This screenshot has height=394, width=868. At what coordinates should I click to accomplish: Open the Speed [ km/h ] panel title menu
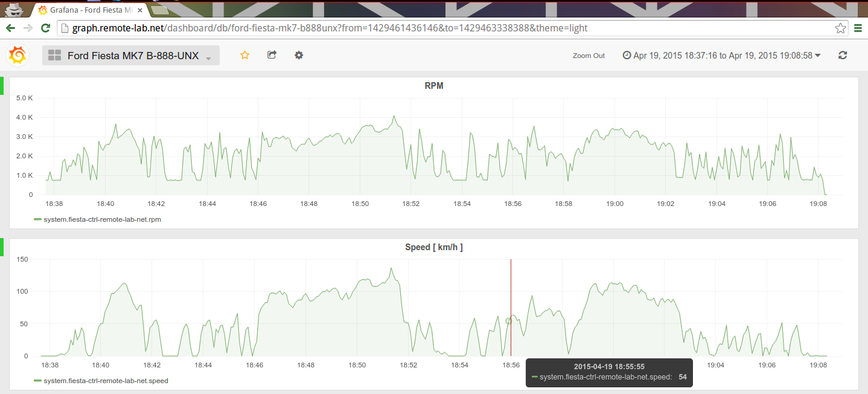434,247
